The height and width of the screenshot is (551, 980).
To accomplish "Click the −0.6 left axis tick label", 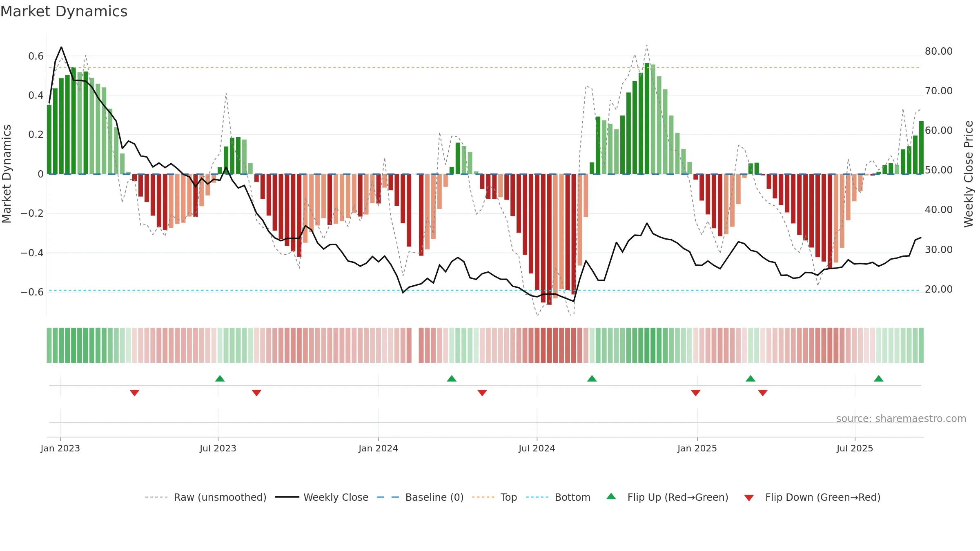I will pos(32,292).
